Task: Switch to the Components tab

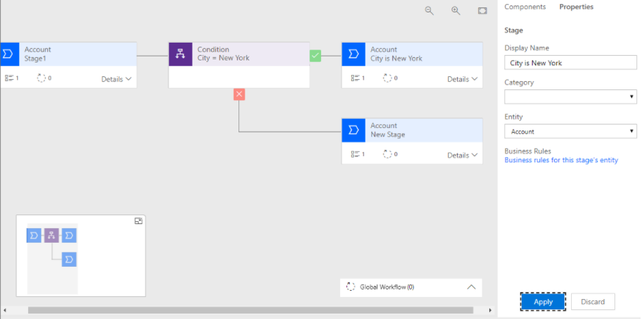Action: tap(525, 7)
